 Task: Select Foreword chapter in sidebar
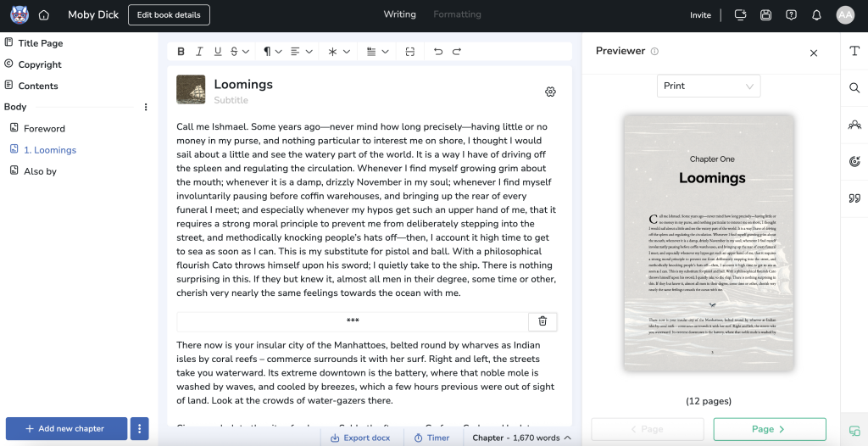[44, 129]
